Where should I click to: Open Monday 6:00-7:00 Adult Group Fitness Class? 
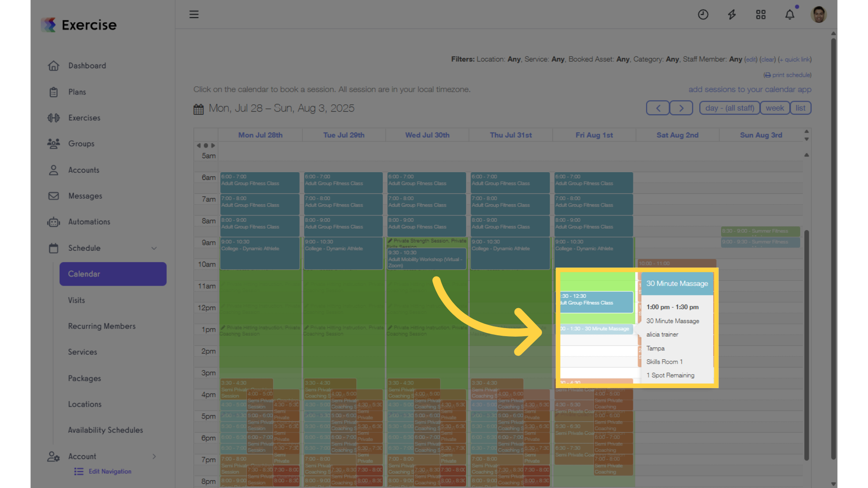coord(260,183)
